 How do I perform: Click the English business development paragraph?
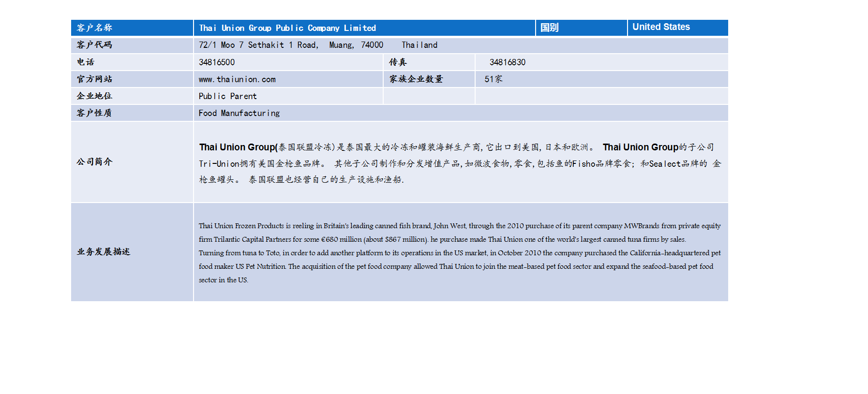[x=460, y=252]
